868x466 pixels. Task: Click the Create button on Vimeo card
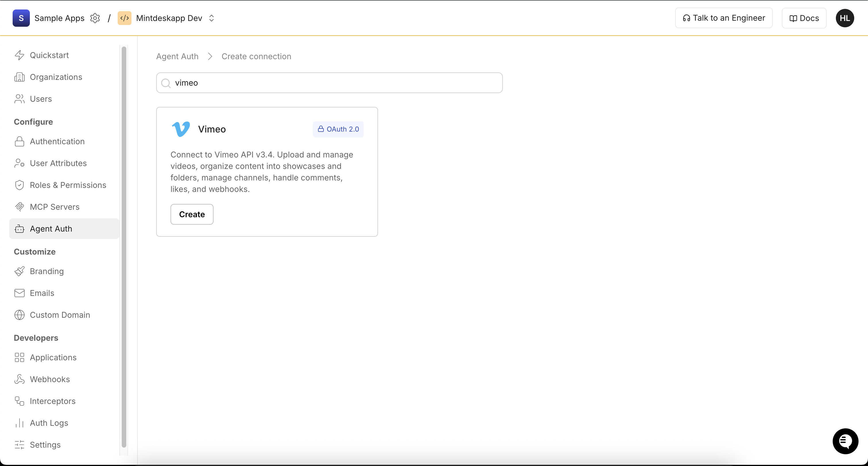[x=191, y=214]
